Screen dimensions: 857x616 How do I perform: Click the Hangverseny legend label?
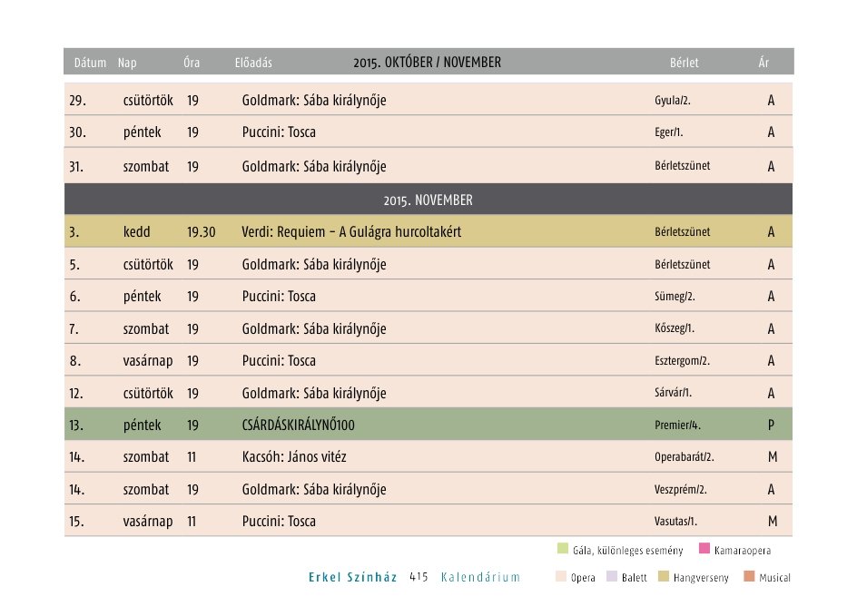tap(701, 578)
